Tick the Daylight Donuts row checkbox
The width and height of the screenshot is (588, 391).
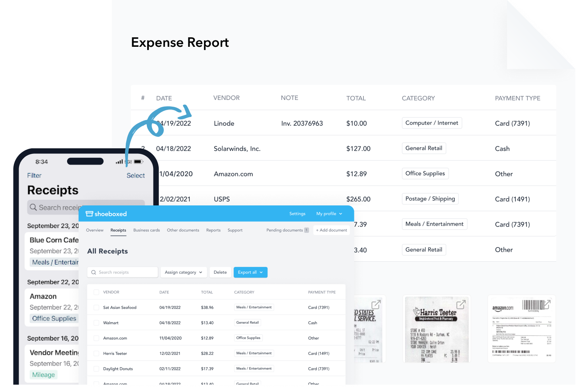click(x=96, y=369)
